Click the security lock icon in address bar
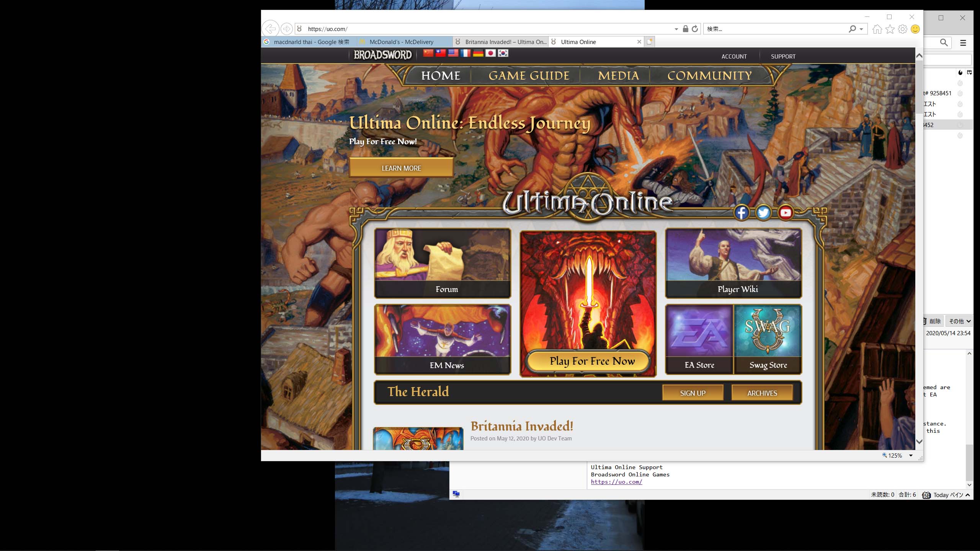Screen dimensions: 980x551 685,29
